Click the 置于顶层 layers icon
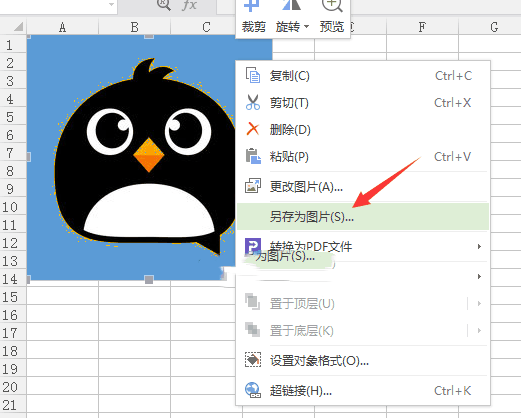521x418 pixels. pos(252,301)
